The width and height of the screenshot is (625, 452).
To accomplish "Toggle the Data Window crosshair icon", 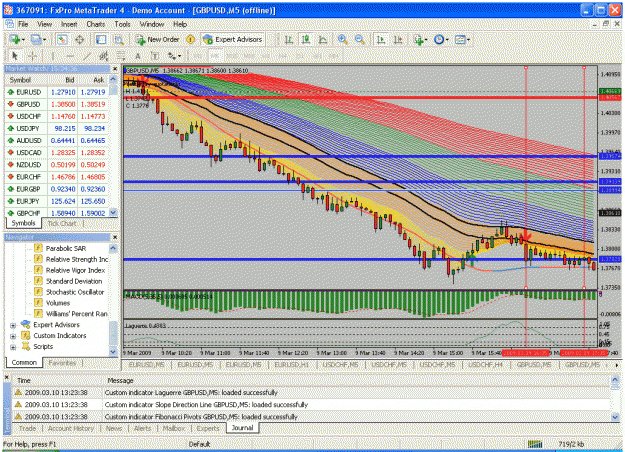I will (x=80, y=39).
